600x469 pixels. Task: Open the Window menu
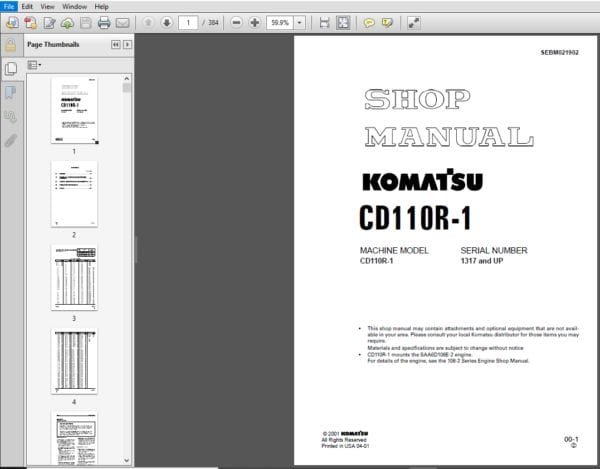74,7
